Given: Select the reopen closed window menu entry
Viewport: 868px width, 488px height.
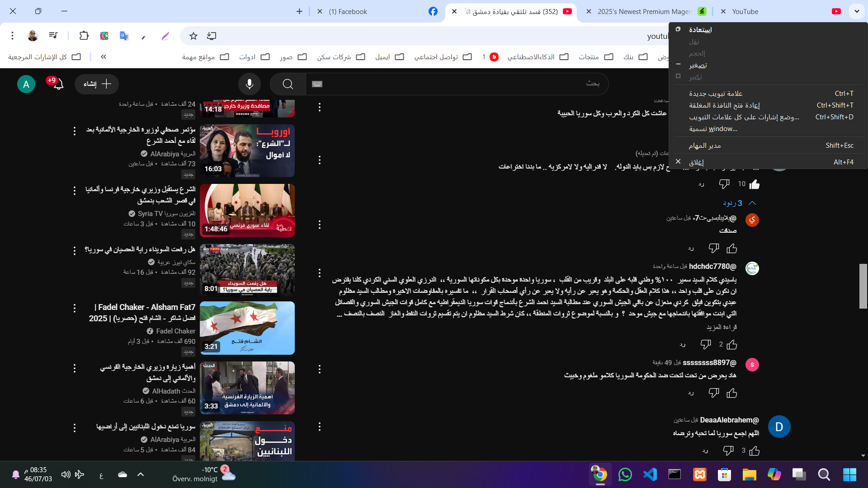Looking at the screenshot, I should (724, 105).
